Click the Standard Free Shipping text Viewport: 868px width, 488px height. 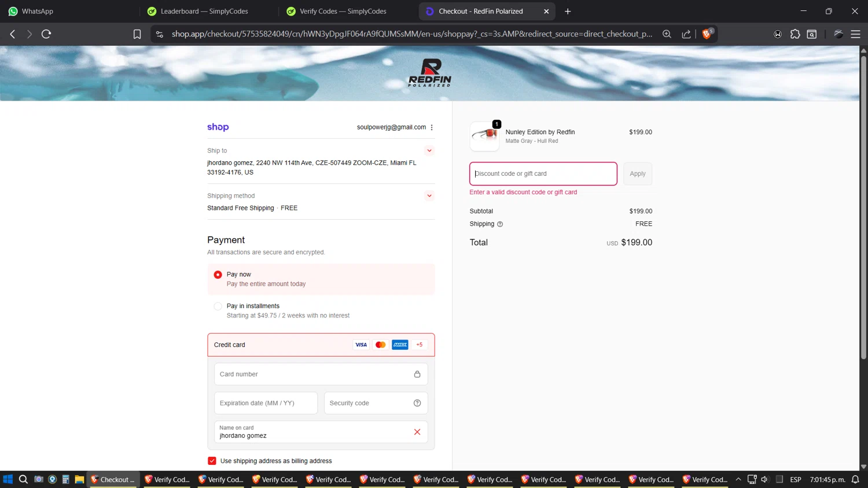[x=241, y=208]
